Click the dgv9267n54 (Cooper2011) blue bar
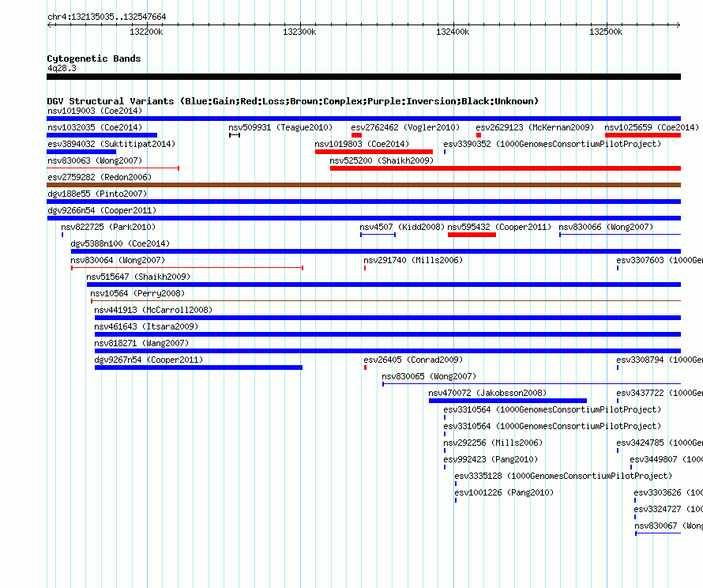703x588 pixels. tap(198, 367)
